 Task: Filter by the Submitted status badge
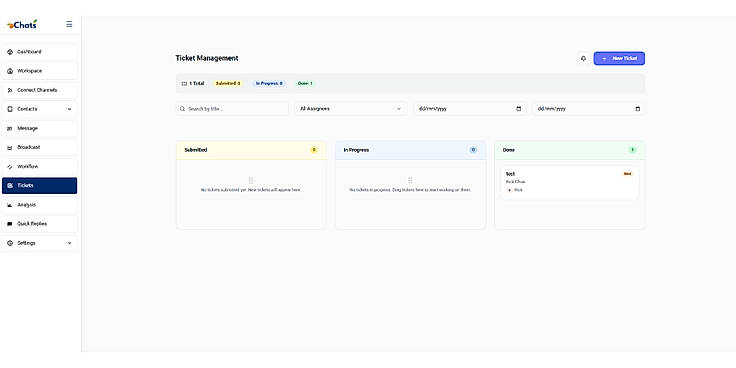coord(228,83)
